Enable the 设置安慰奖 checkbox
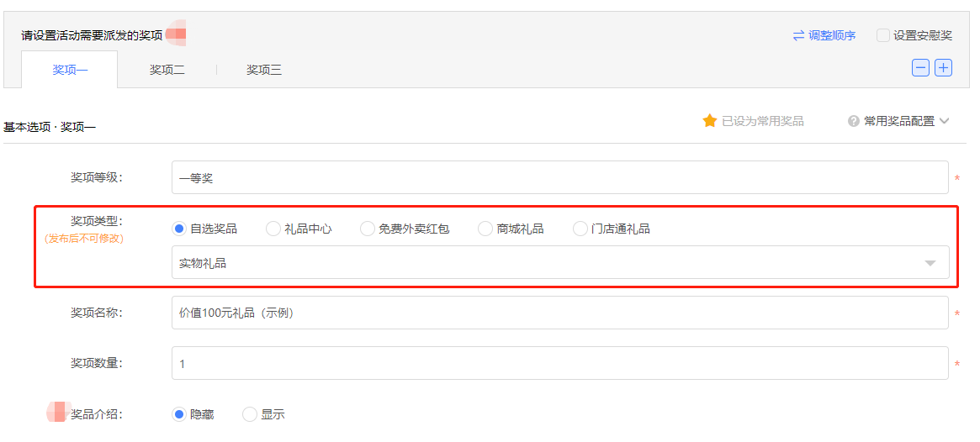Image resolution: width=980 pixels, height=442 pixels. click(883, 35)
